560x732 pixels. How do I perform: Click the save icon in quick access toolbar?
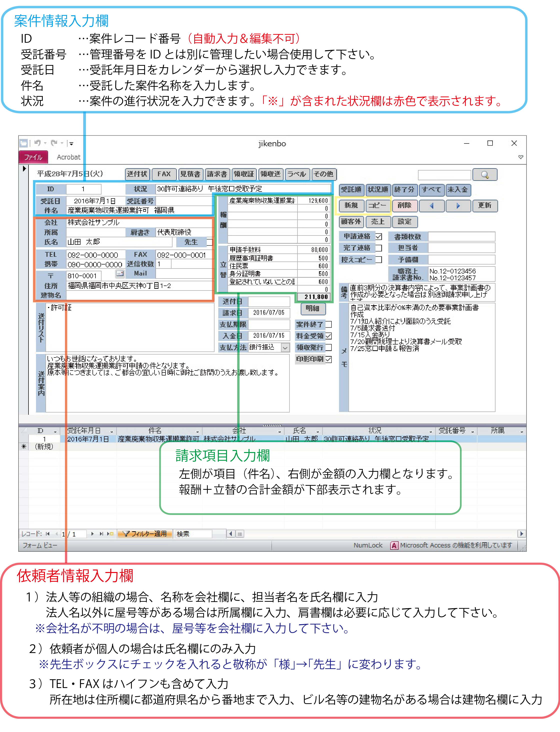[x=24, y=143]
